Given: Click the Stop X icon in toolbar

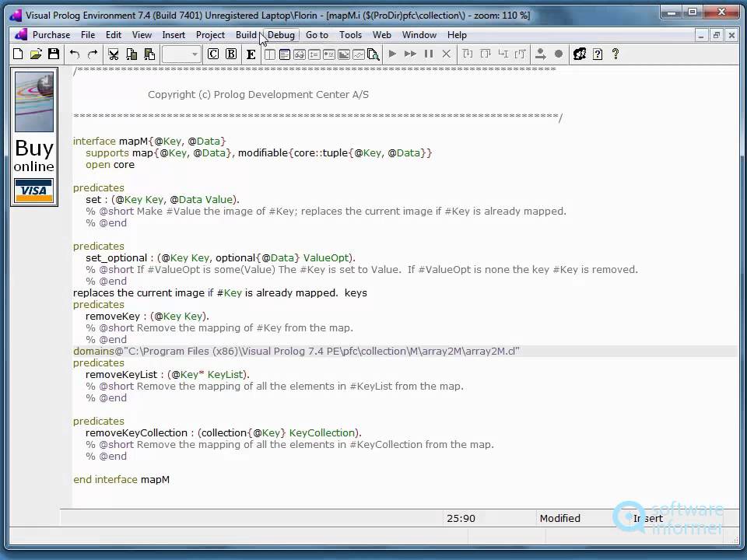Looking at the screenshot, I should [447, 54].
